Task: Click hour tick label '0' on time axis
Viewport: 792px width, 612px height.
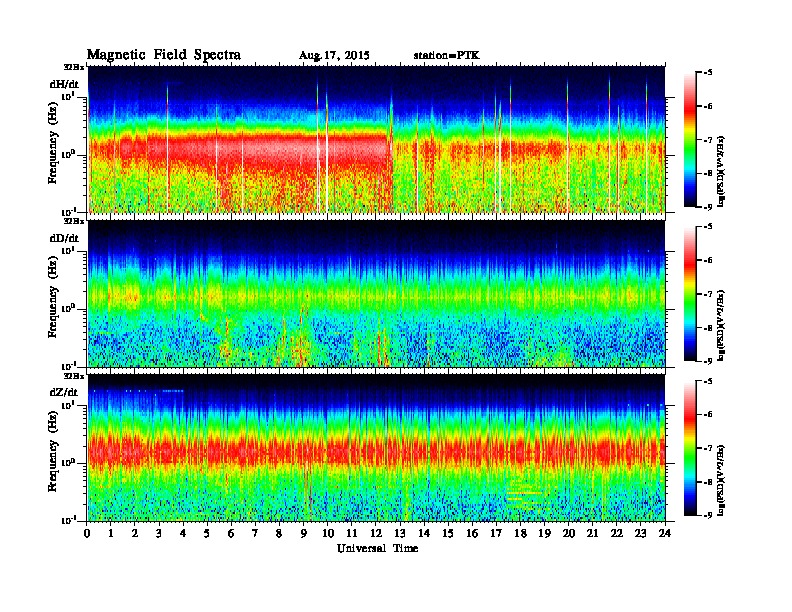Action: [87, 534]
